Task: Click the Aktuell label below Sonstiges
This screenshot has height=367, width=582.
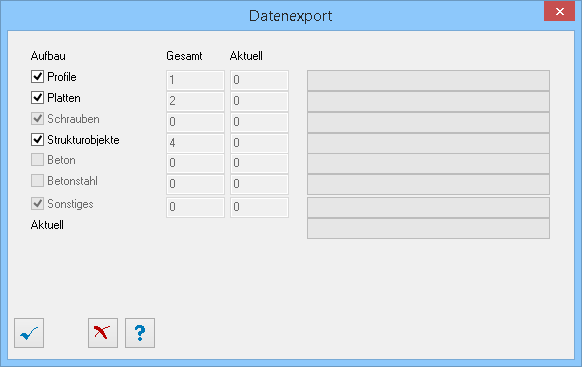Action: [x=47, y=225]
